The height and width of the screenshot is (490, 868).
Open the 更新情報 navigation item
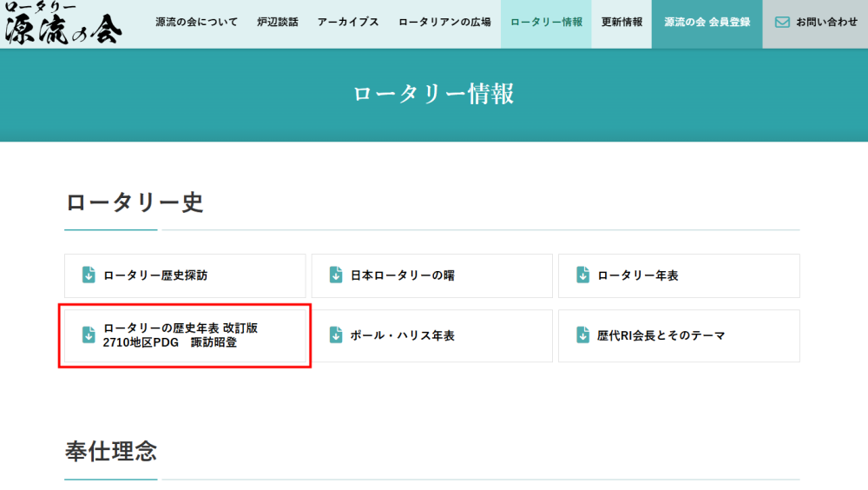pyautogui.click(x=621, y=23)
